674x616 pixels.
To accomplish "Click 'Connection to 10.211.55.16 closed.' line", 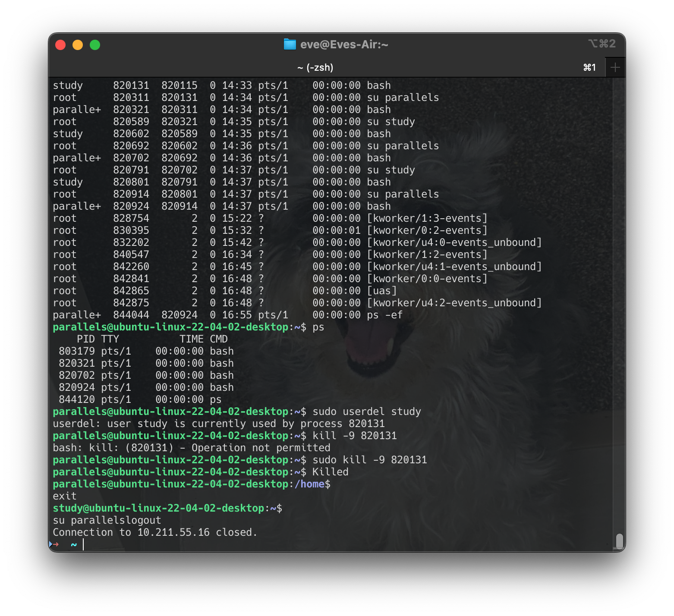I will [x=155, y=532].
